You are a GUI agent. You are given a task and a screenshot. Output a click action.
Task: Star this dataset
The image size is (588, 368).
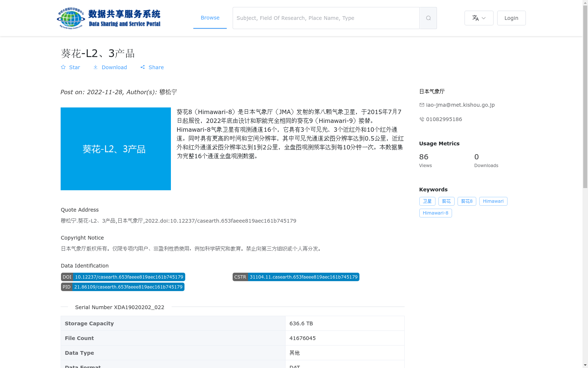pyautogui.click(x=70, y=67)
